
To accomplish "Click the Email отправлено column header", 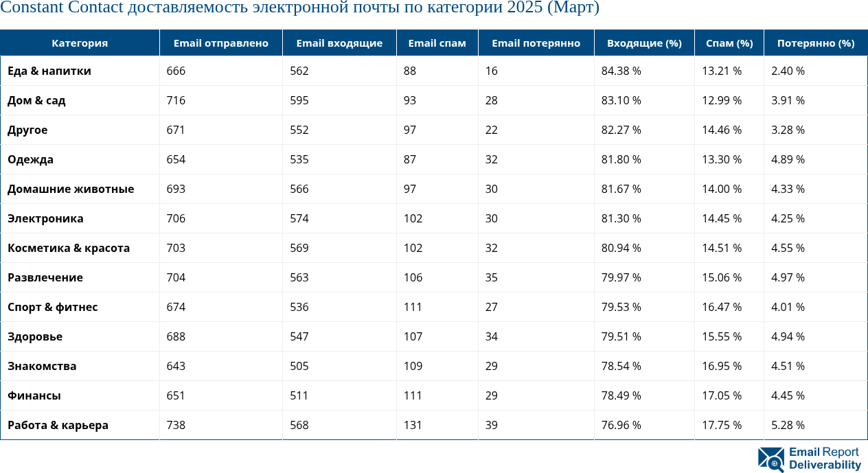I will coord(220,42).
